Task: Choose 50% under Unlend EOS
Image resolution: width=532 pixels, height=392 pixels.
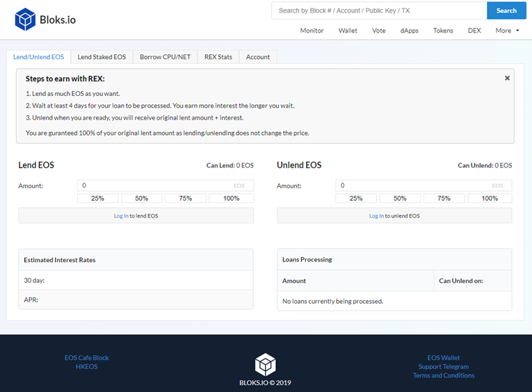Action: click(x=400, y=198)
